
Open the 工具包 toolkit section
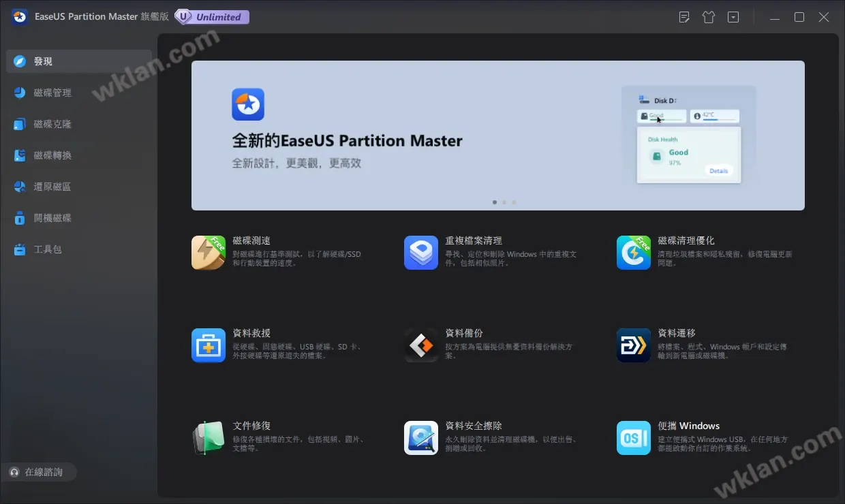(x=79, y=249)
